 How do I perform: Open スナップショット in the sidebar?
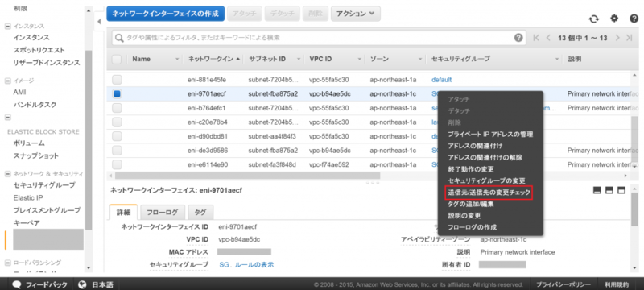pyautogui.click(x=35, y=156)
